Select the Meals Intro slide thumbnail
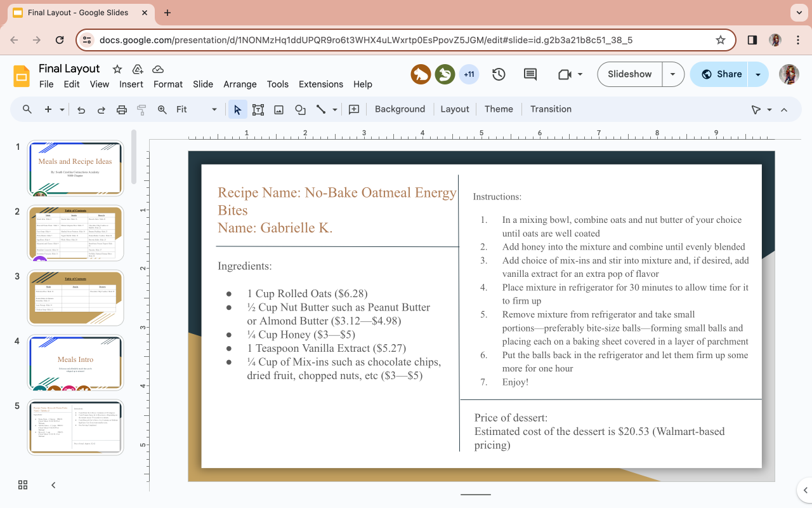 pyautogui.click(x=75, y=362)
